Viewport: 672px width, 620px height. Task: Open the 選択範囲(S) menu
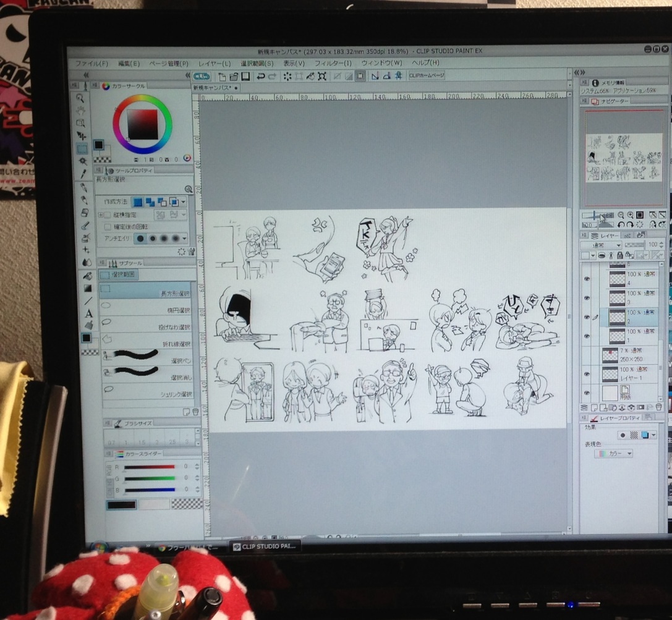(x=257, y=64)
